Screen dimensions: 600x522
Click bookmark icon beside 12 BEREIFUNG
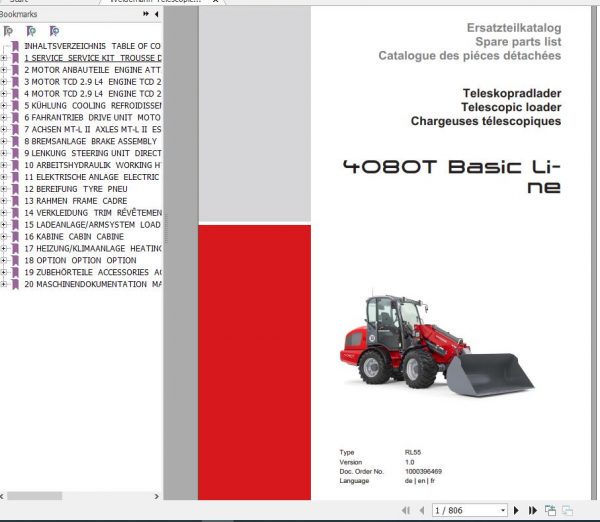15,189
